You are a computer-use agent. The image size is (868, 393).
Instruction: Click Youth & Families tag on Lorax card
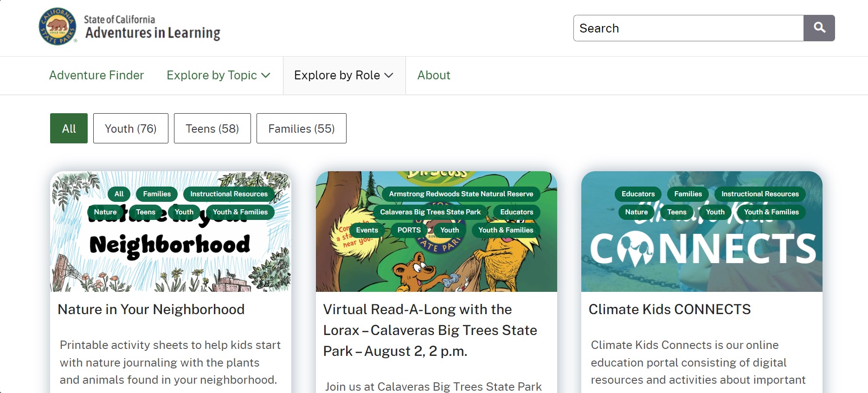pos(506,230)
